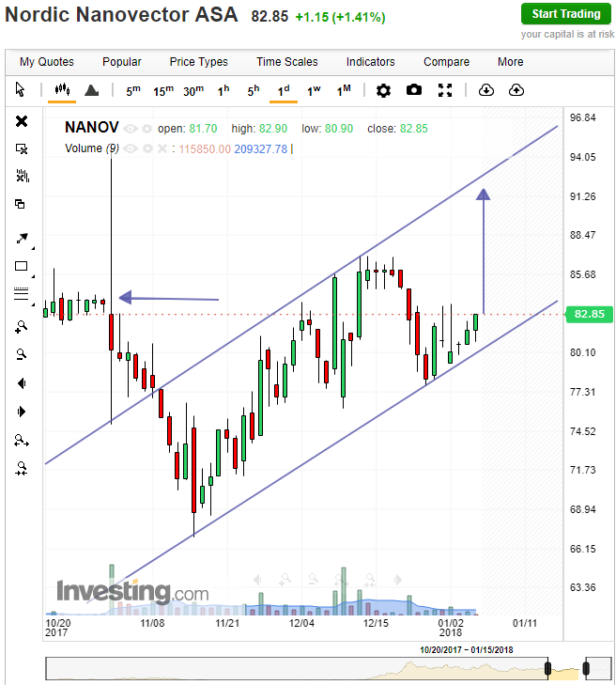616x685 pixels.
Task: Open NANOV series settings gear
Action: 147,129
